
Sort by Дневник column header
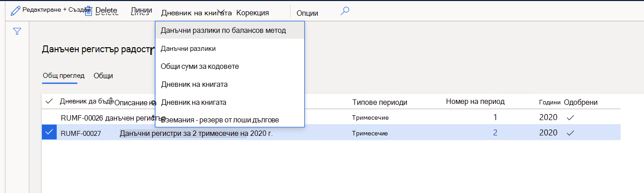click(x=86, y=102)
